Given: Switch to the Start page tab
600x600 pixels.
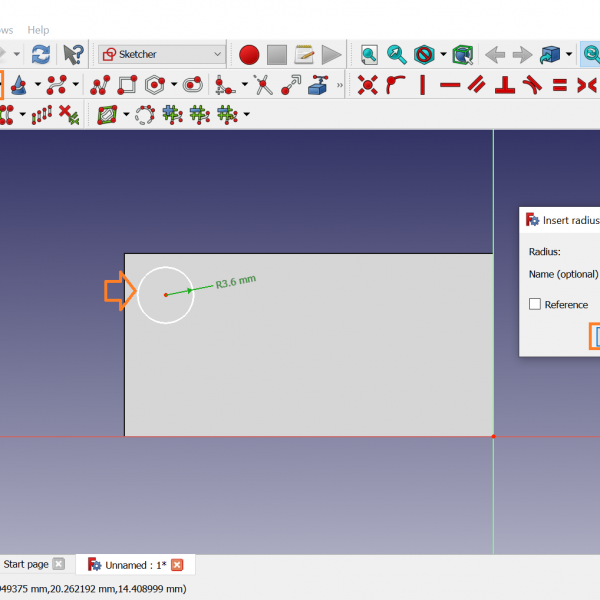Looking at the screenshot, I should (x=26, y=564).
